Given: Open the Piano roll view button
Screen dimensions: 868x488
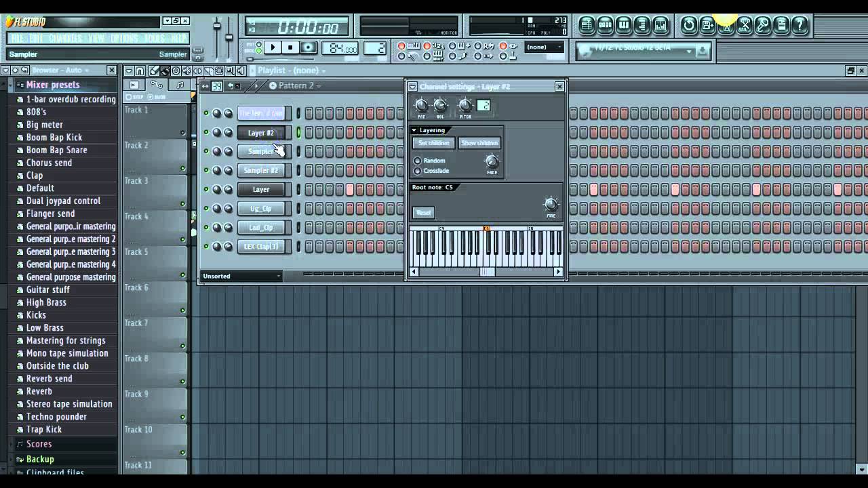Looking at the screenshot, I should (x=624, y=26).
